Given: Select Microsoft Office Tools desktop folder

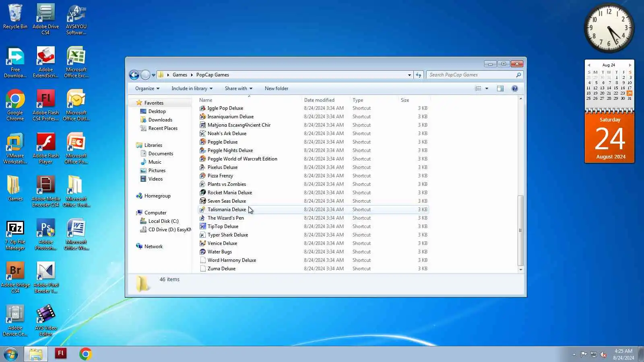Looking at the screenshot, I should (x=76, y=191).
